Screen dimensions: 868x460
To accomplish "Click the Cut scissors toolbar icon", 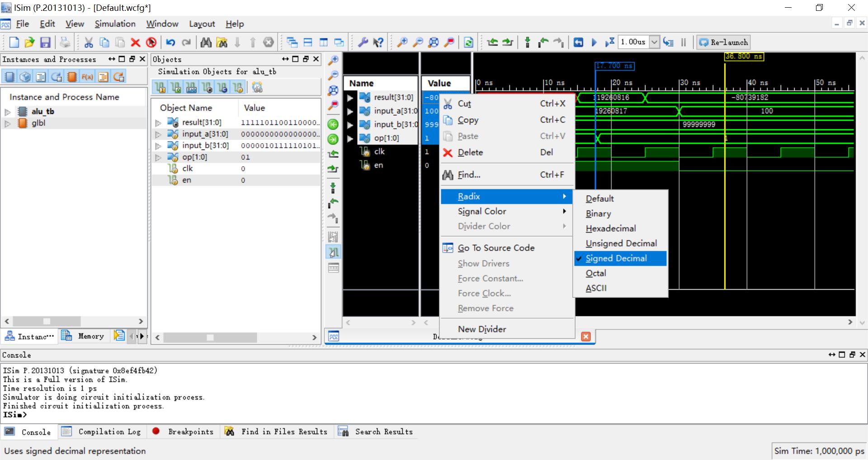I will pos(89,42).
